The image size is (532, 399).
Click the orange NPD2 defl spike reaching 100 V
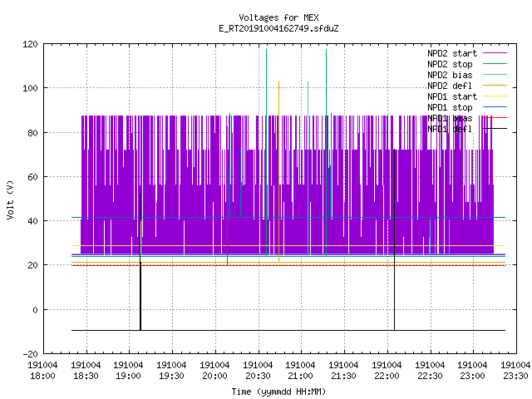coord(279,171)
